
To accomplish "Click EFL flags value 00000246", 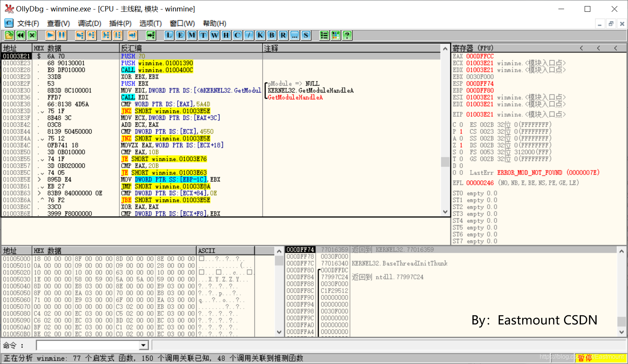I will click(x=480, y=183).
